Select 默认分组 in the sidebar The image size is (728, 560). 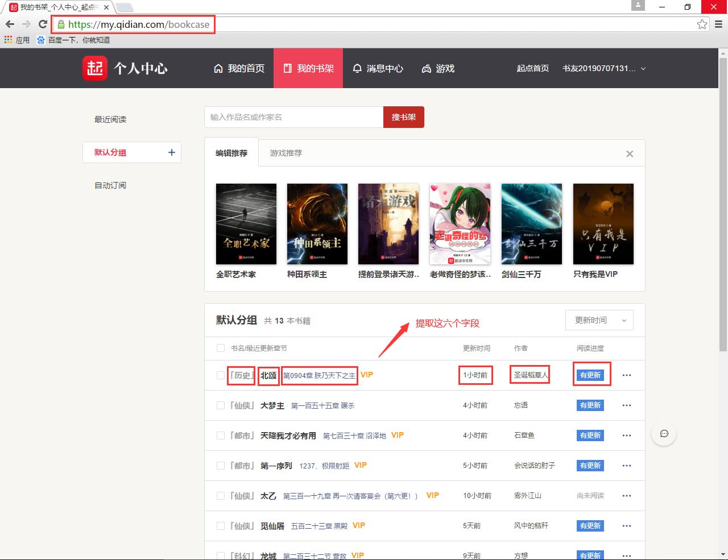(132, 152)
